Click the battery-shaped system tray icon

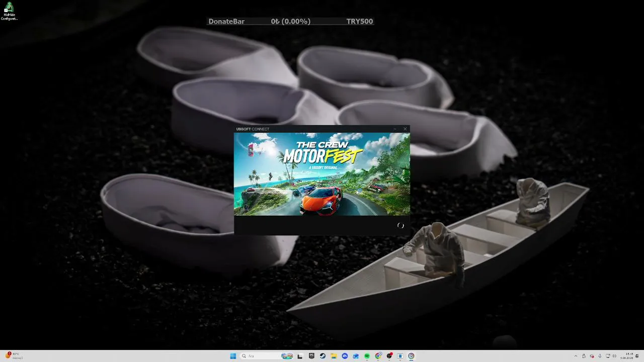click(x=584, y=356)
